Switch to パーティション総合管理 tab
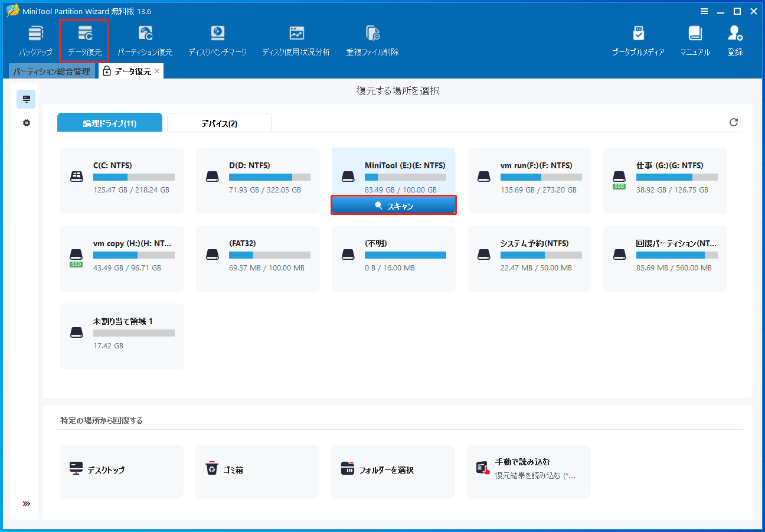The height and width of the screenshot is (532, 765). [x=52, y=71]
